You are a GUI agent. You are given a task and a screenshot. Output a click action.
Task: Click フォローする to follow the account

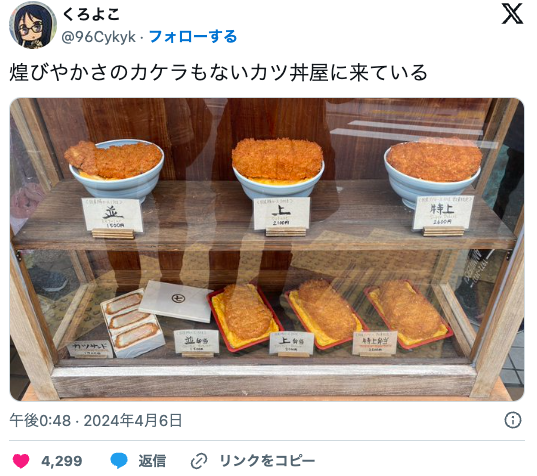193,37
